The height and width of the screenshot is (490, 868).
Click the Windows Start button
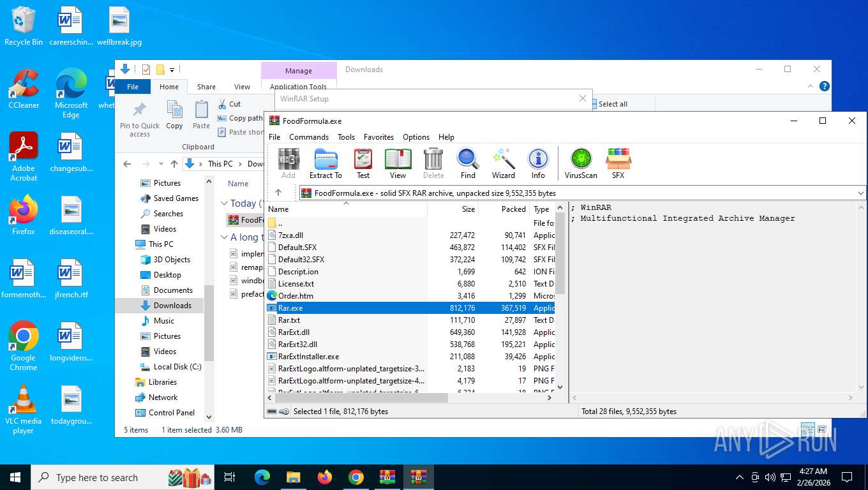15,477
